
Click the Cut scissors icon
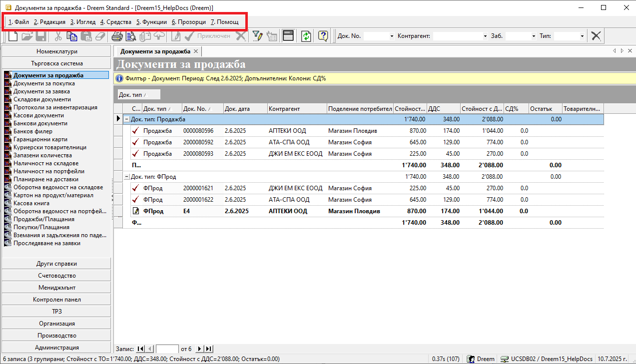coord(58,36)
